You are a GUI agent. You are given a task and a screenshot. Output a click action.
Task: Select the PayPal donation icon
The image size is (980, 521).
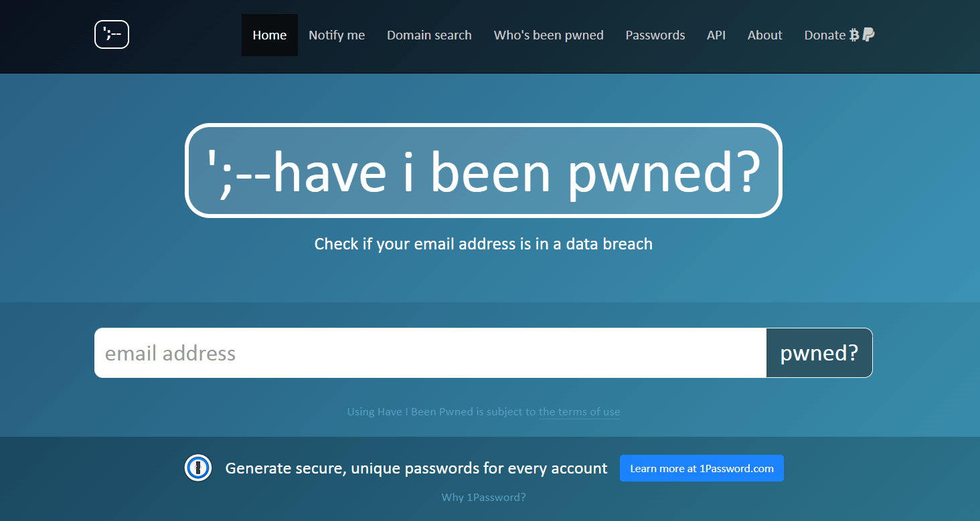coord(869,34)
